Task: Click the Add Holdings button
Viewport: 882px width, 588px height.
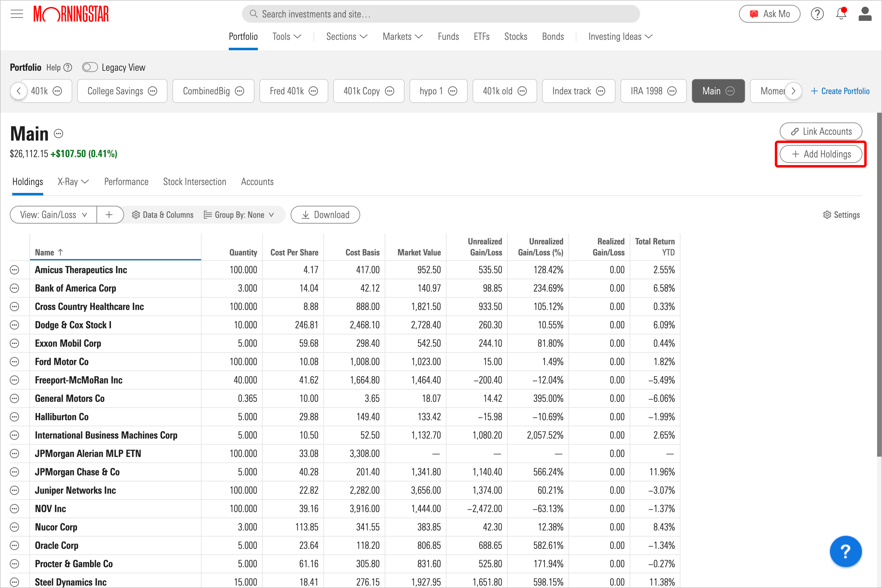Action: [x=820, y=154]
